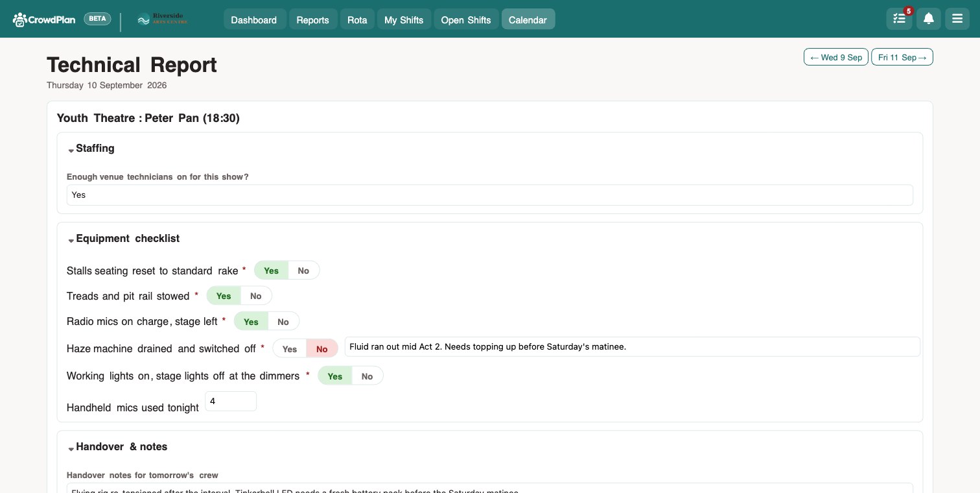
Task: Set Treads and pit rail stowed to No
Action: [x=256, y=296]
